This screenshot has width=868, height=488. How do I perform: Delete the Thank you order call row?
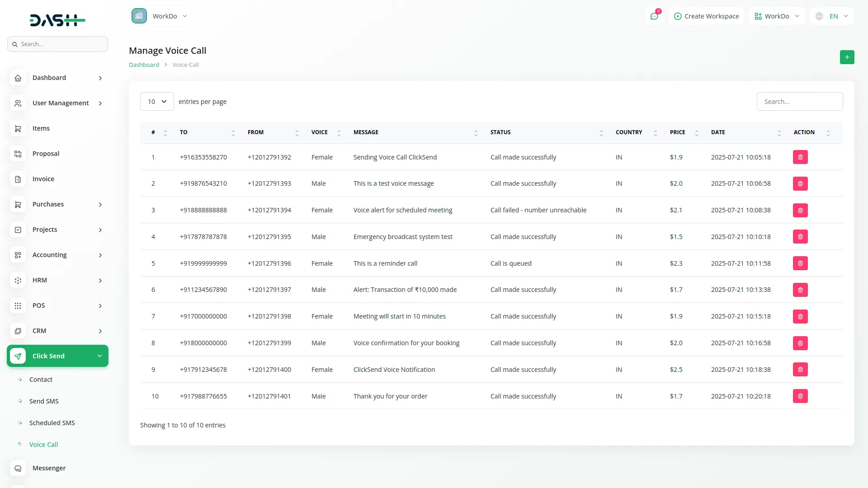tap(800, 396)
